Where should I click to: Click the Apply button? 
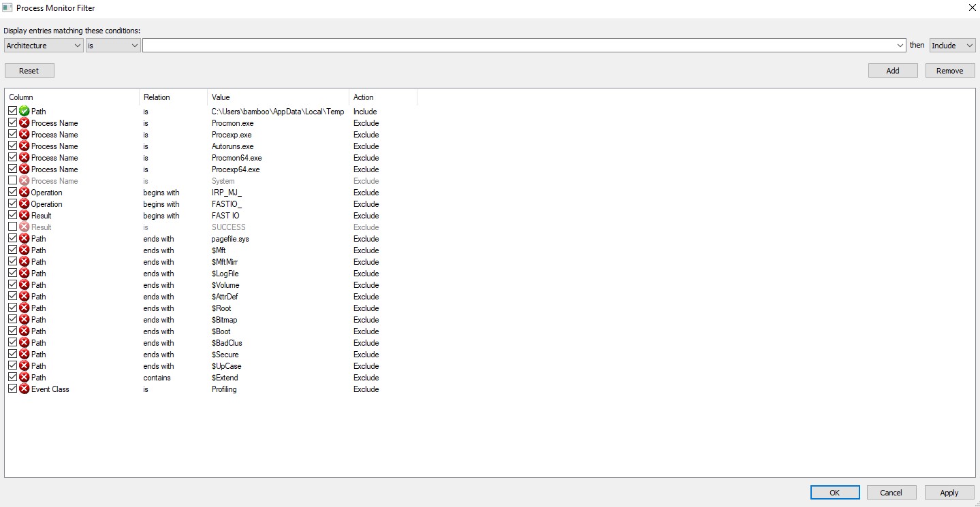coord(949,493)
